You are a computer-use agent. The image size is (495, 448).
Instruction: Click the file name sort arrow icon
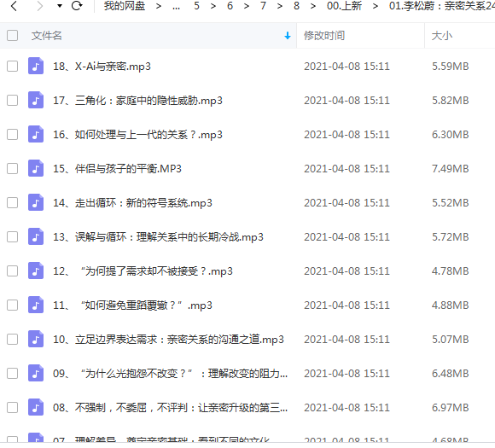[288, 36]
